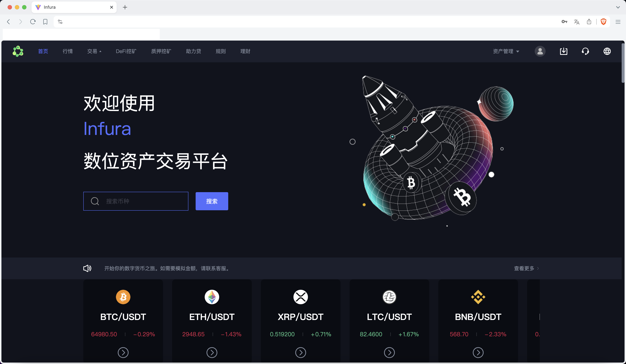Click the blue 搜索 button
The height and width of the screenshot is (364, 626).
point(212,201)
